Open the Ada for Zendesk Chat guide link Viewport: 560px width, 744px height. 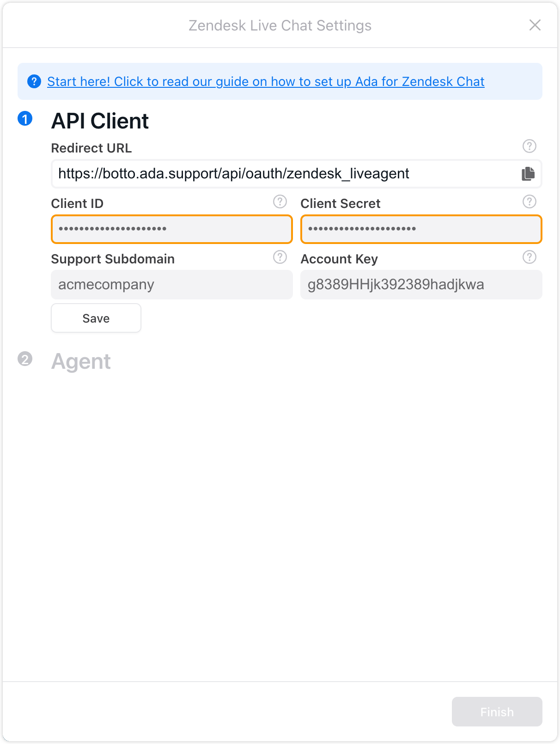[x=266, y=81]
